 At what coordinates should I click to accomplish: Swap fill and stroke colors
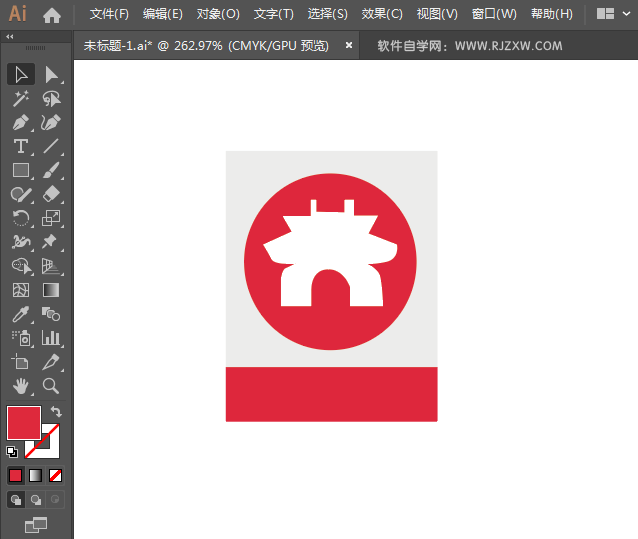tap(56, 412)
